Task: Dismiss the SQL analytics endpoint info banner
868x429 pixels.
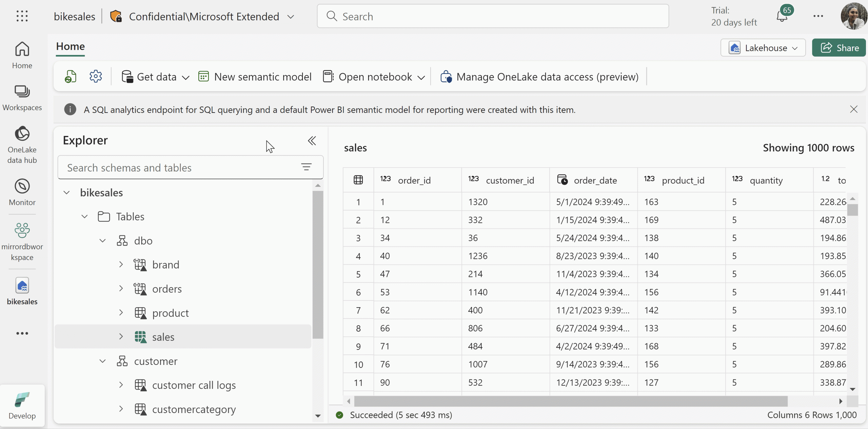Action: tap(854, 109)
